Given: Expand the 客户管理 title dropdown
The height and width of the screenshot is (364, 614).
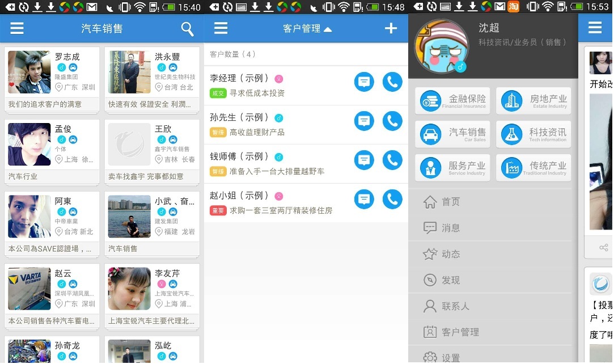Looking at the screenshot, I should tap(307, 28).
